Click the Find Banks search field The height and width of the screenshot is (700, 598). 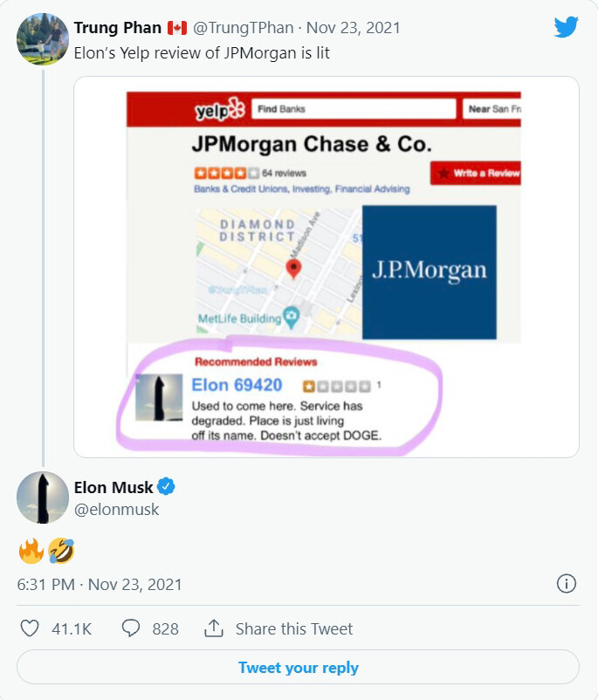pos(354,109)
